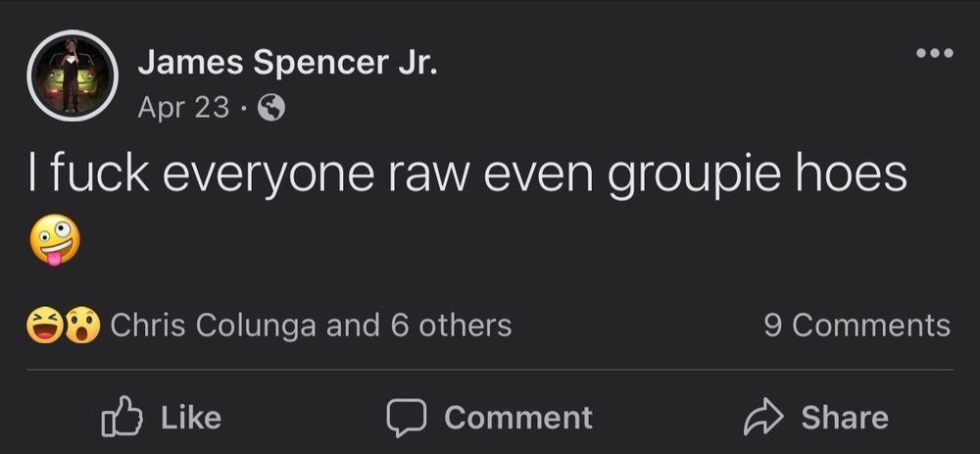Select the laughing Haha reaction icon
The image size is (980, 454).
[x=44, y=326]
